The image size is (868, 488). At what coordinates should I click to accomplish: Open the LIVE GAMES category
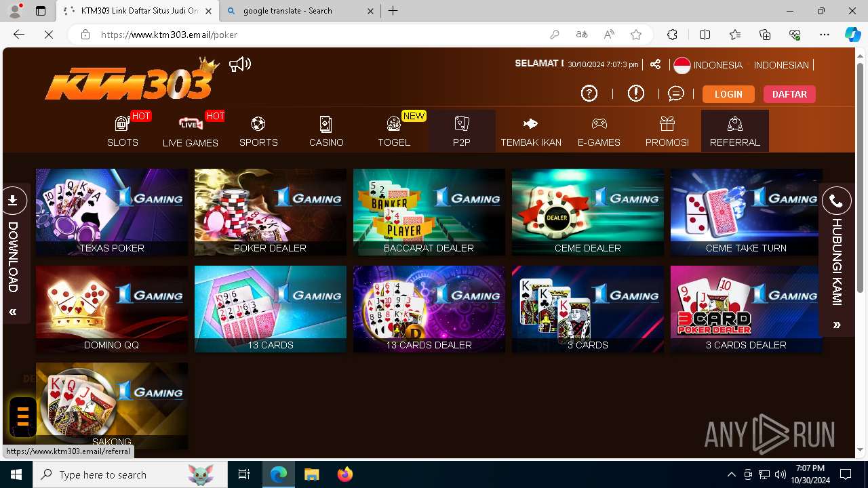[x=191, y=131]
